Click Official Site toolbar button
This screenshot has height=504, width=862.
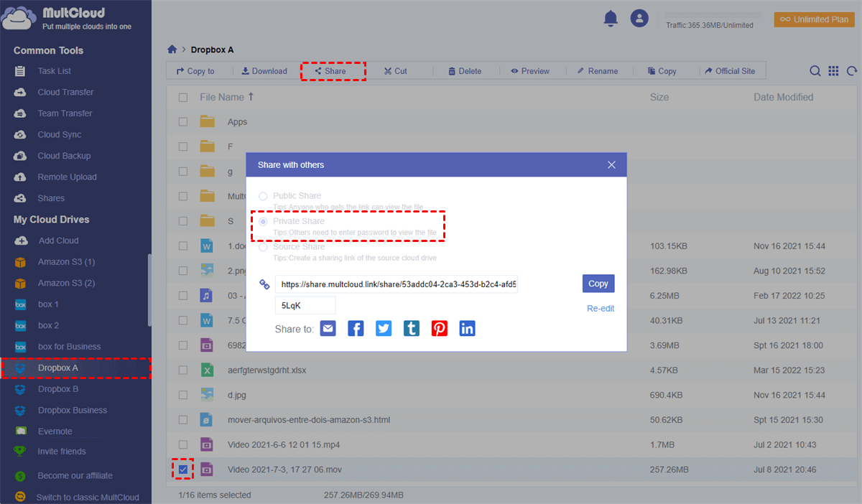coord(730,71)
